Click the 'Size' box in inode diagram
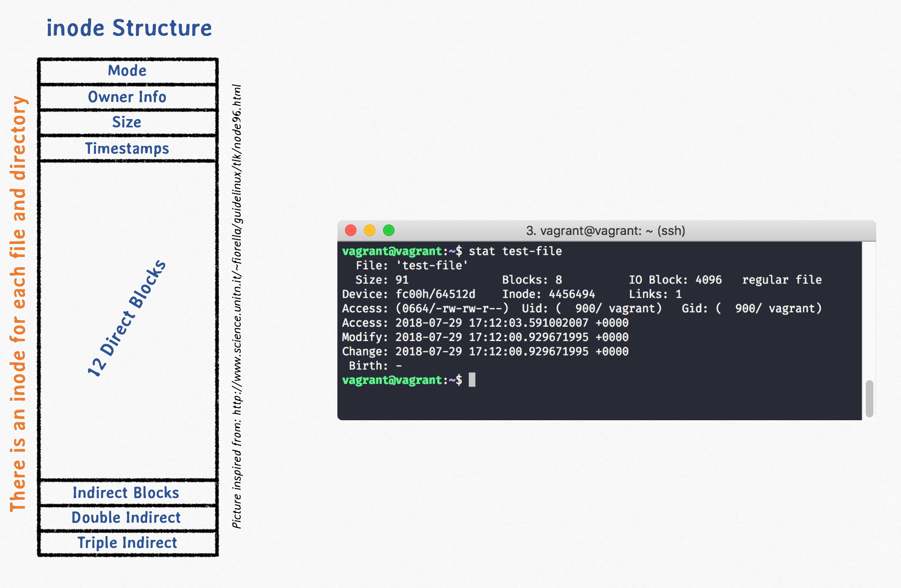Screen dimensions: 901x588 point(128,123)
